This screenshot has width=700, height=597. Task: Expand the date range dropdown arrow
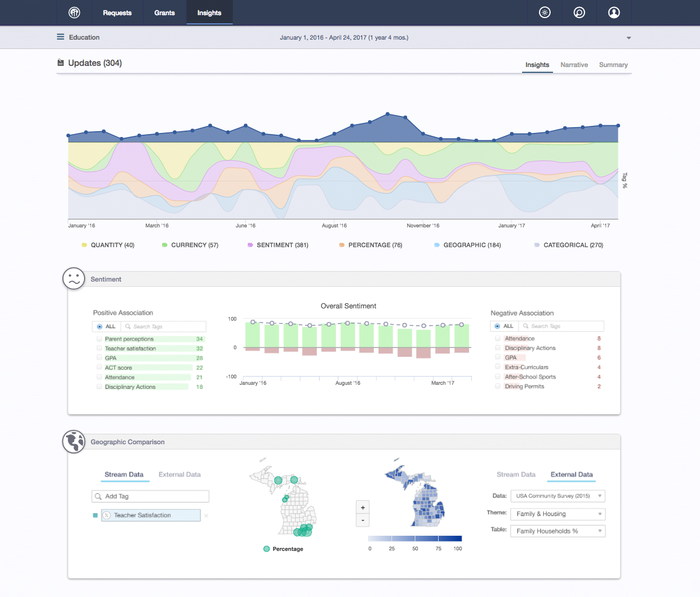[x=628, y=38]
